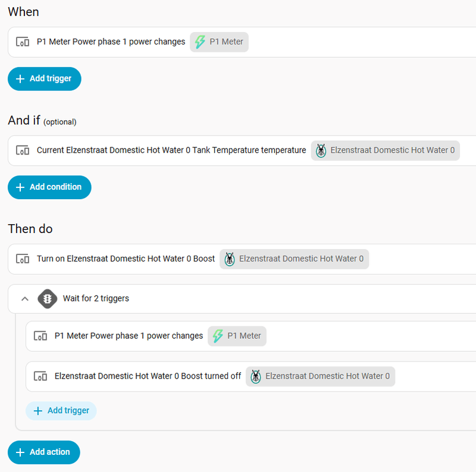476x472 pixels.
Task: Open the Boost turned off trigger row
Action: [x=251, y=376]
